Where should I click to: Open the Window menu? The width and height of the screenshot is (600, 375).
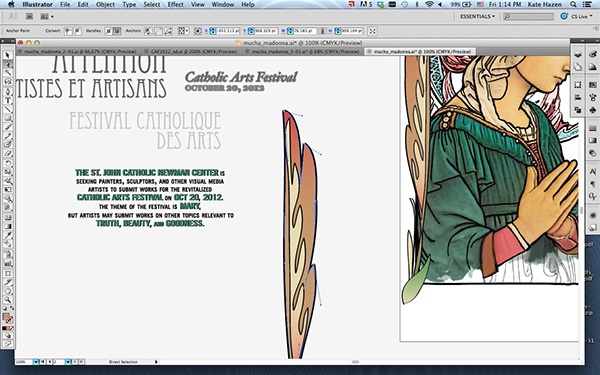tap(223, 5)
